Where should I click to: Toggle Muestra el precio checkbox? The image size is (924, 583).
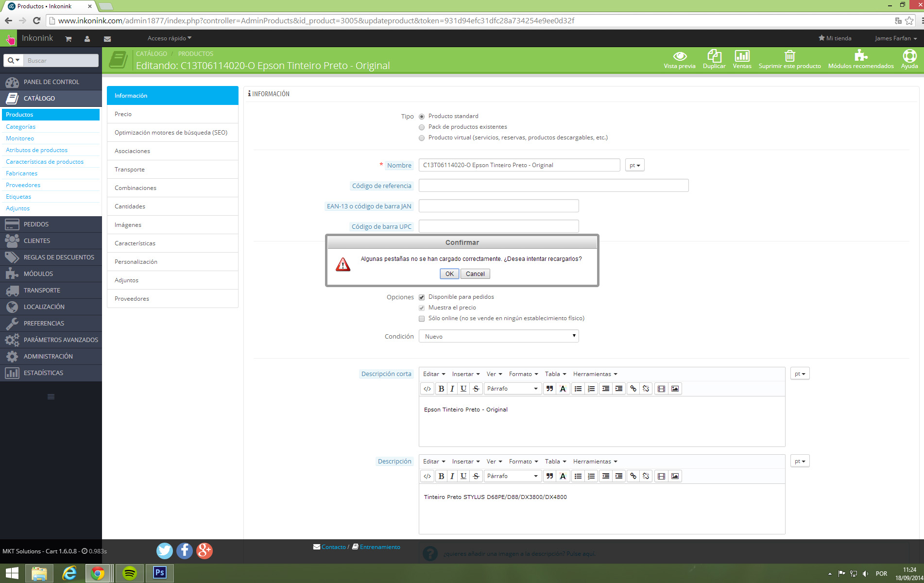coord(422,308)
